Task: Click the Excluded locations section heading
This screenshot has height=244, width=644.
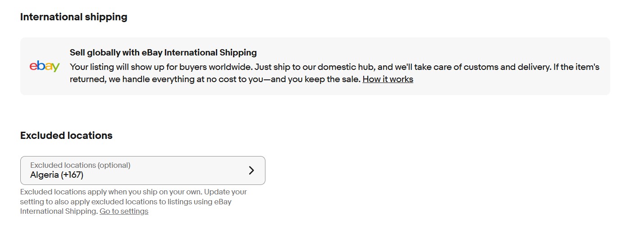Action: pyautogui.click(x=66, y=136)
